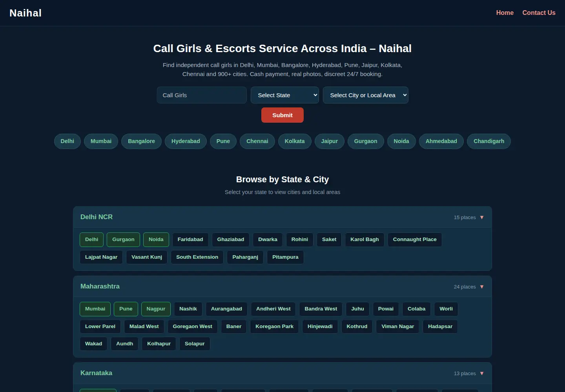The width and height of the screenshot is (565, 392).
Task: Visit the Viman Nagar link
Action: tap(398, 327)
